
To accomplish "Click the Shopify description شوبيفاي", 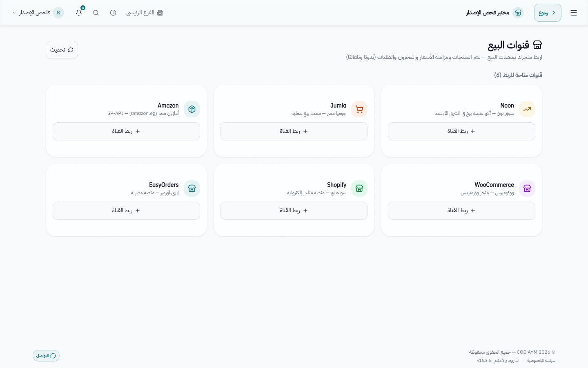I will pos(316,193).
